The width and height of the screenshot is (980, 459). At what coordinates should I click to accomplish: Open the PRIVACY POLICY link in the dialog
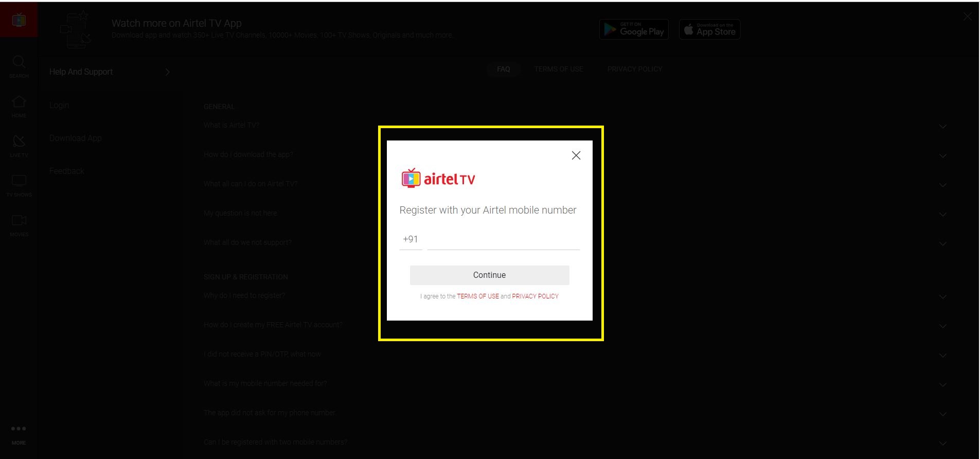coord(535,296)
